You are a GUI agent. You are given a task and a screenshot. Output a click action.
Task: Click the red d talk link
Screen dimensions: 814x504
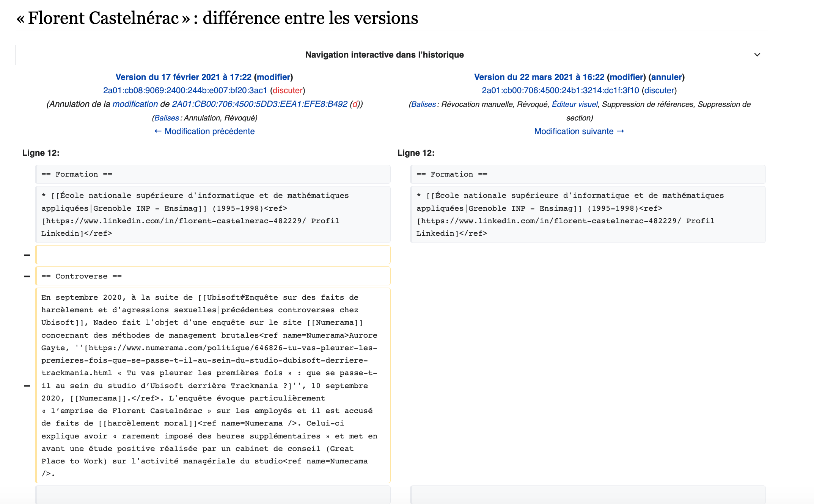click(355, 104)
